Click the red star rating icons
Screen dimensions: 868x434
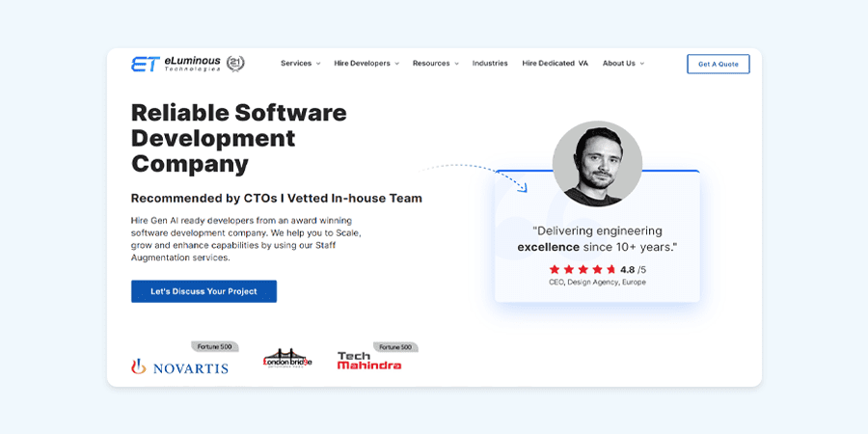point(583,270)
